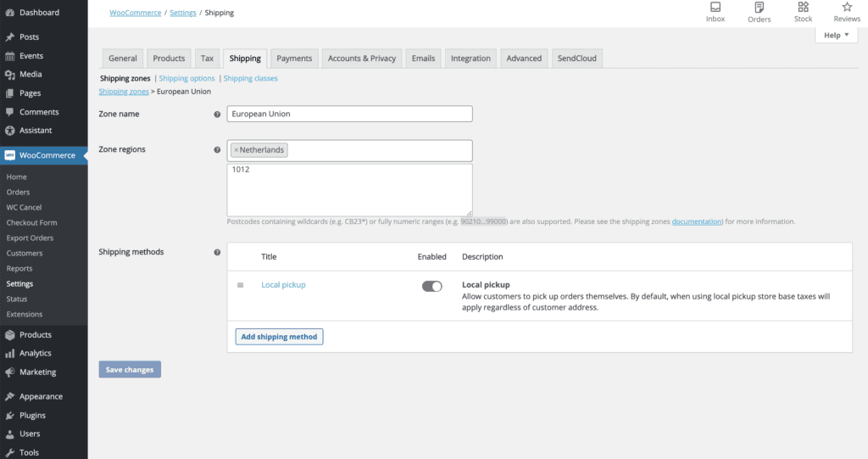Open the Stock icon in header
This screenshot has width=868, height=459.
pos(804,7)
